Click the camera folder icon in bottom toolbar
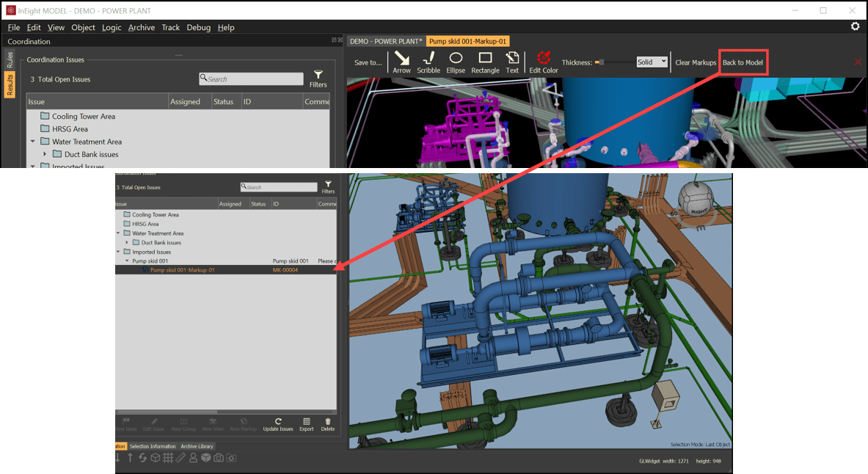The height and width of the screenshot is (474, 868). click(231, 458)
